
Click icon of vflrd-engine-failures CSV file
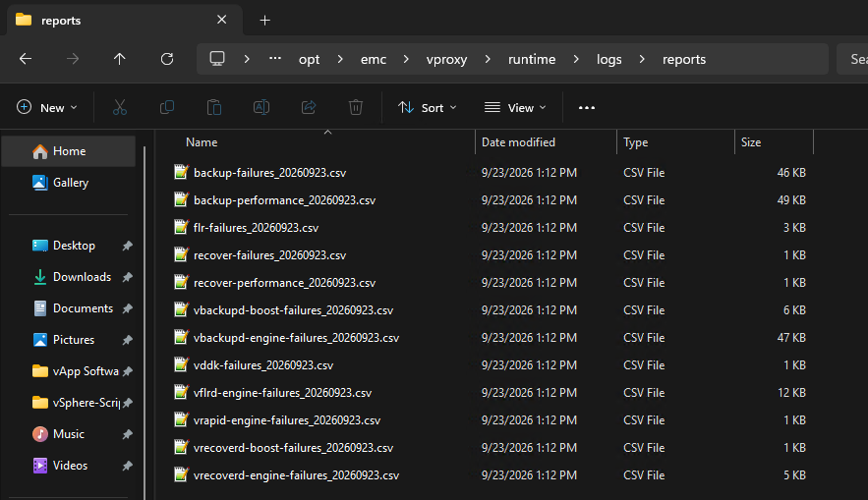pyautogui.click(x=181, y=392)
